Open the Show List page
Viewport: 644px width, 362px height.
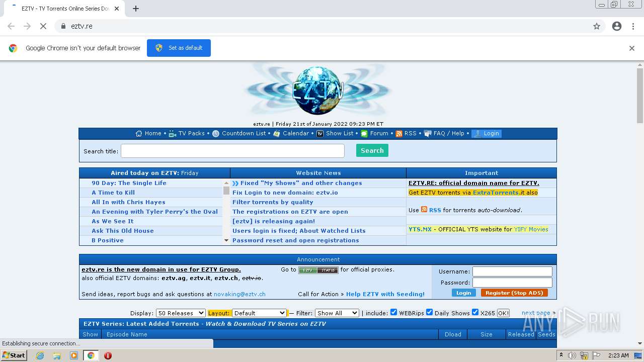pos(340,134)
